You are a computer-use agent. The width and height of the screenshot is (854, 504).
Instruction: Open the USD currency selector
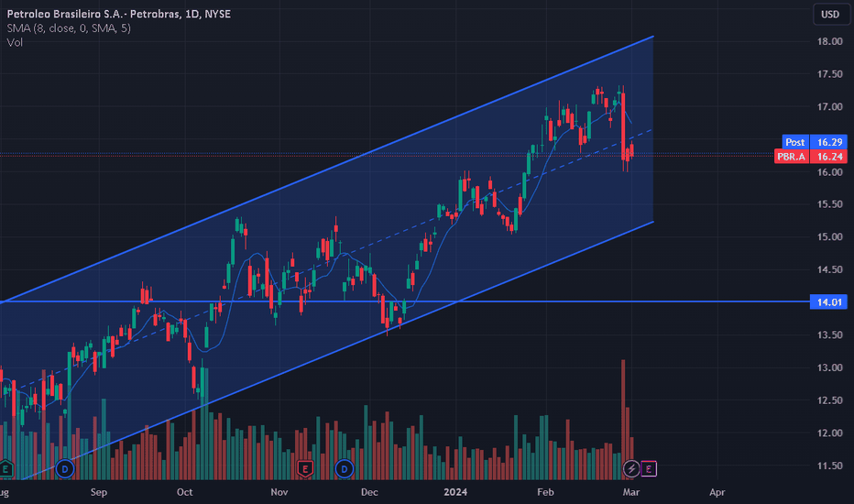click(830, 14)
